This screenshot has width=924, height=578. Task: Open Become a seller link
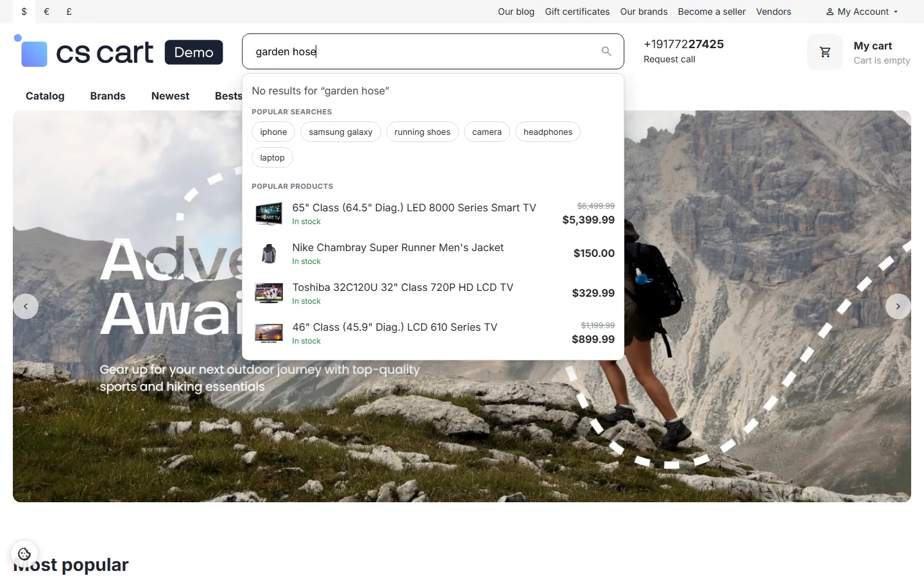coord(712,12)
